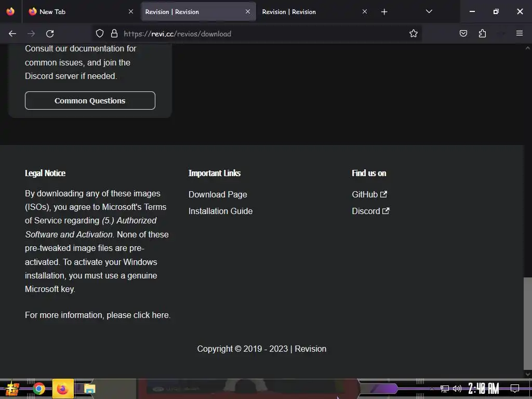532x399 pixels.
Task: Bookmark this page with the star
Action: [413, 33]
